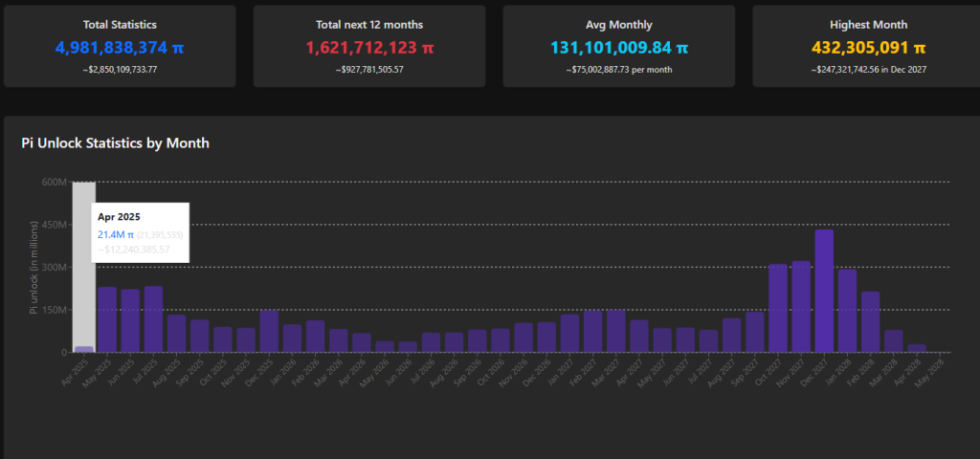Click the Highest Month card

[x=868, y=46]
